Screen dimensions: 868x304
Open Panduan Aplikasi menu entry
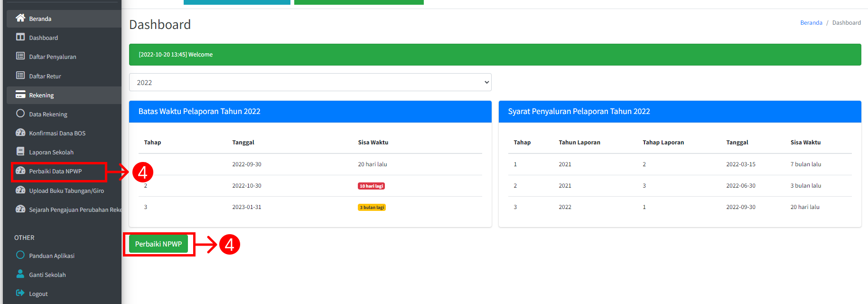(64, 256)
